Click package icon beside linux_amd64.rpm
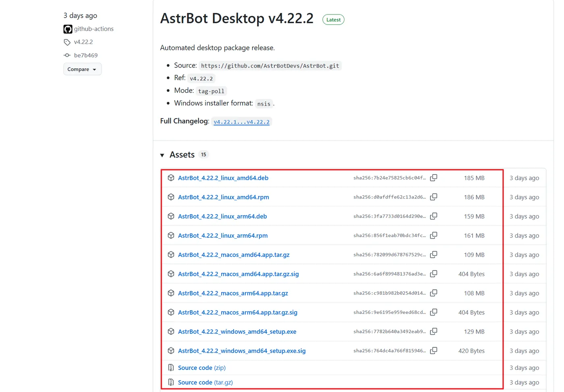This screenshot has height=392, width=564. point(171,197)
